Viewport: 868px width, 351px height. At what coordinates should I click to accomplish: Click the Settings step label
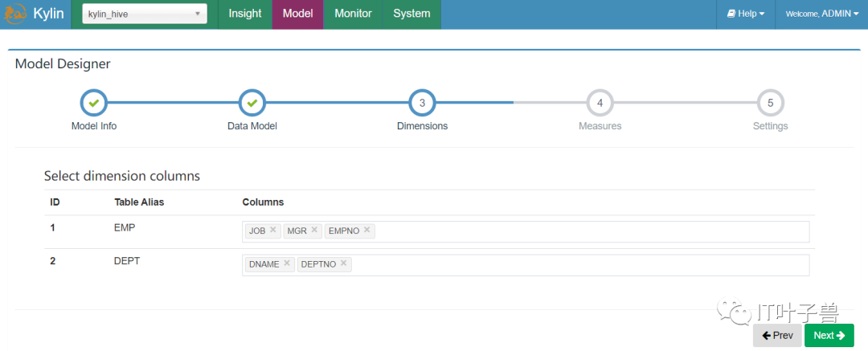(771, 126)
